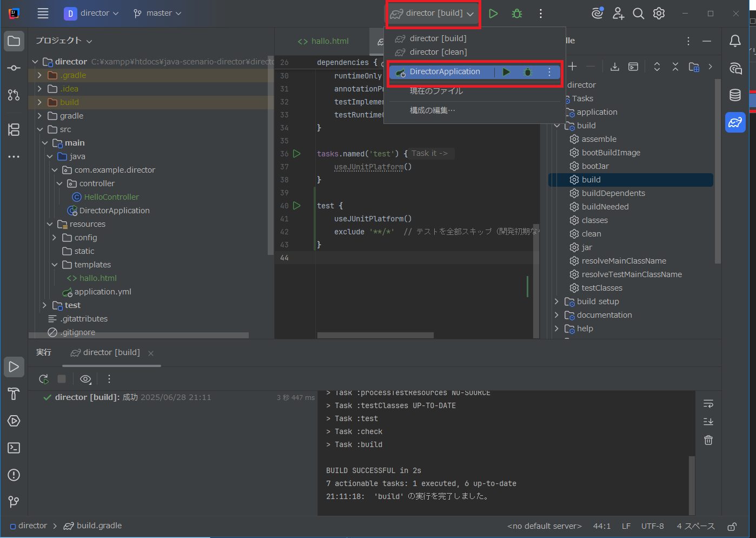Run DirectorApplication from the dropdown row
This screenshot has height=538, width=756.
pyautogui.click(x=506, y=72)
